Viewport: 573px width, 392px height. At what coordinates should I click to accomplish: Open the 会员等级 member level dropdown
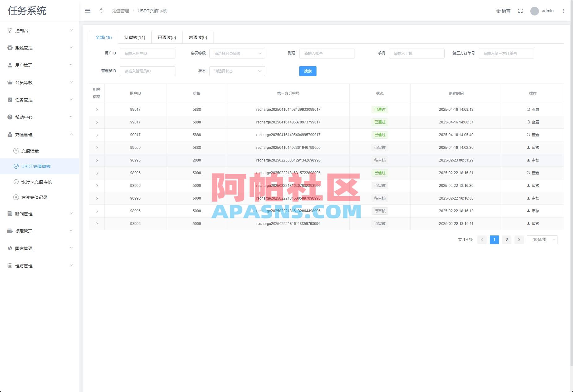(237, 53)
